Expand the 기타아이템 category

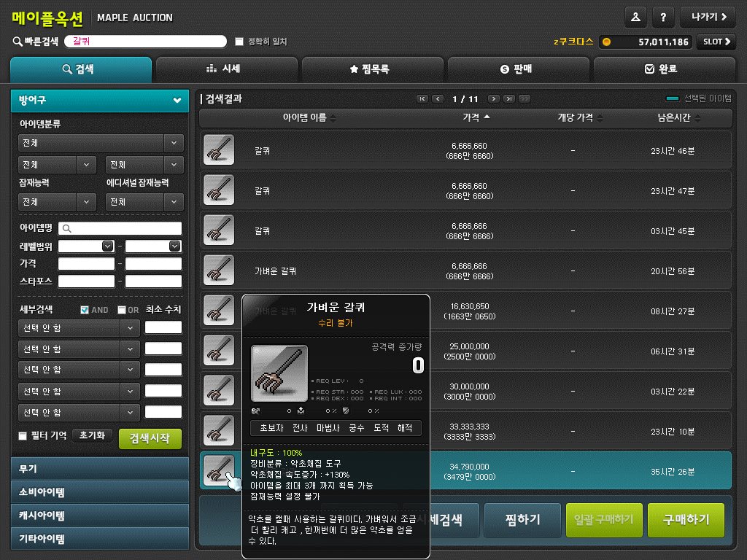click(x=100, y=539)
